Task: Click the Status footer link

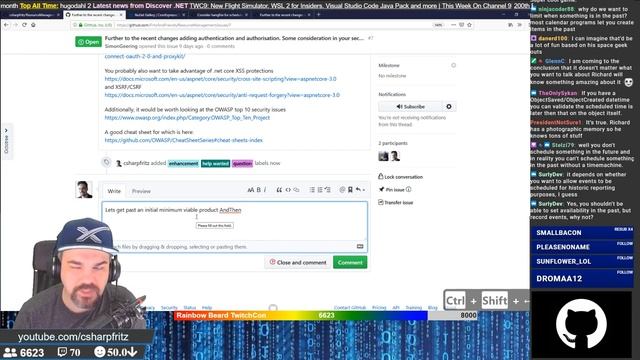Action: click(189, 307)
